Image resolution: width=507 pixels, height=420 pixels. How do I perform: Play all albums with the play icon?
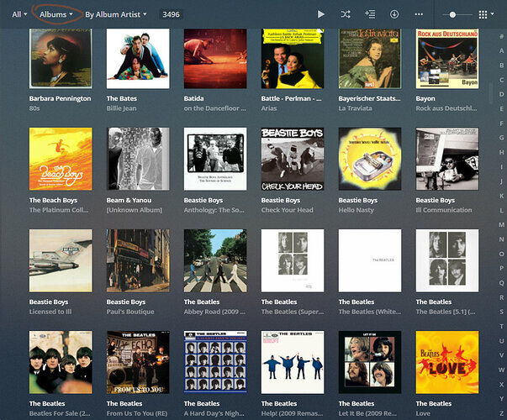pyautogui.click(x=320, y=14)
